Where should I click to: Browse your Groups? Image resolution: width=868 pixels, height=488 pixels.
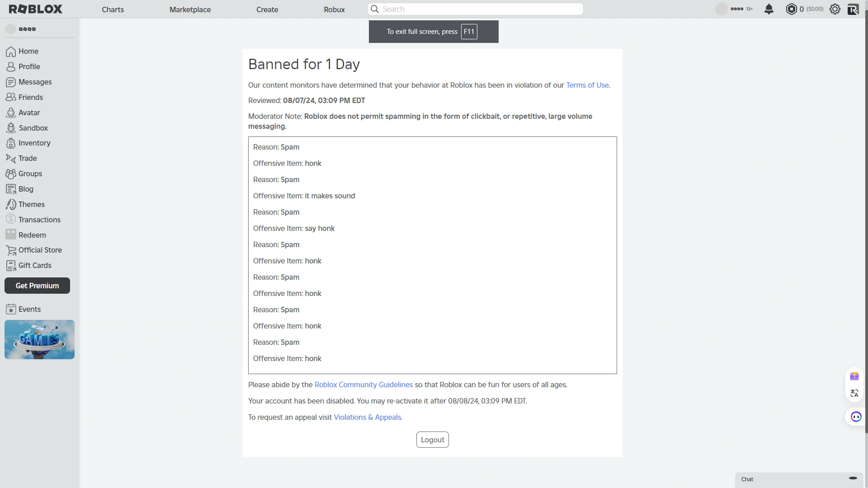pos(30,173)
